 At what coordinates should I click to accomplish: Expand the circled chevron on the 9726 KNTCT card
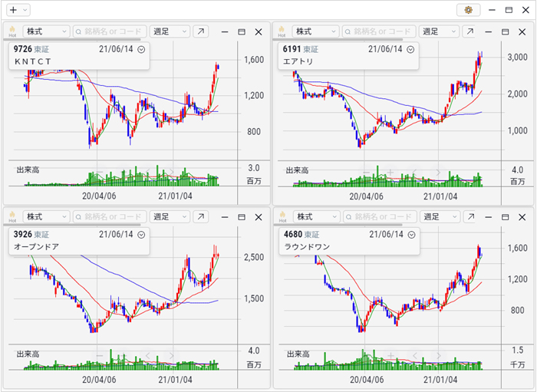pyautogui.click(x=141, y=50)
